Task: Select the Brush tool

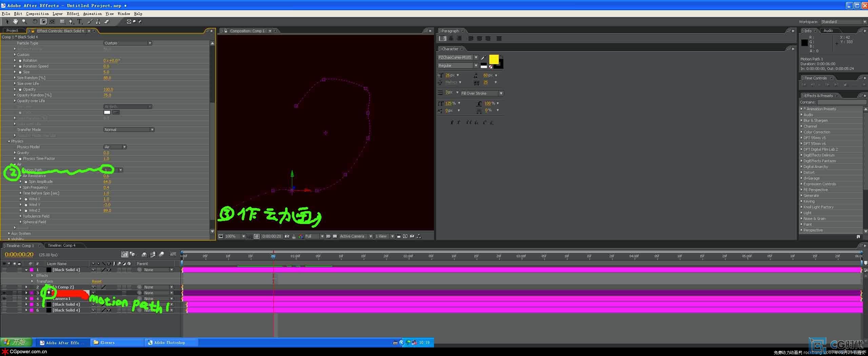Action: tap(90, 21)
